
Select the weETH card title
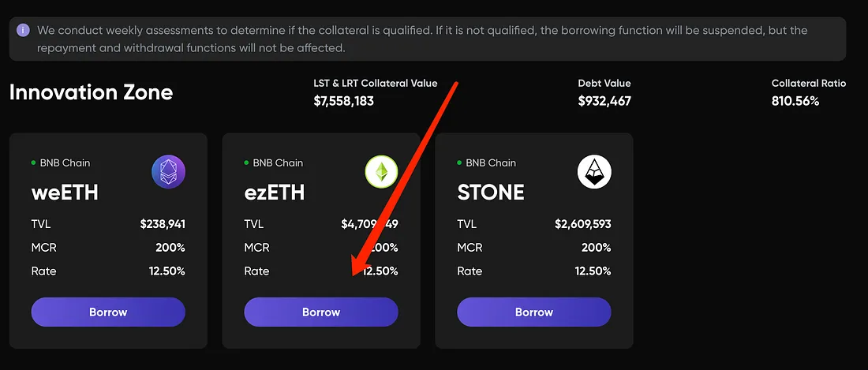(x=65, y=192)
